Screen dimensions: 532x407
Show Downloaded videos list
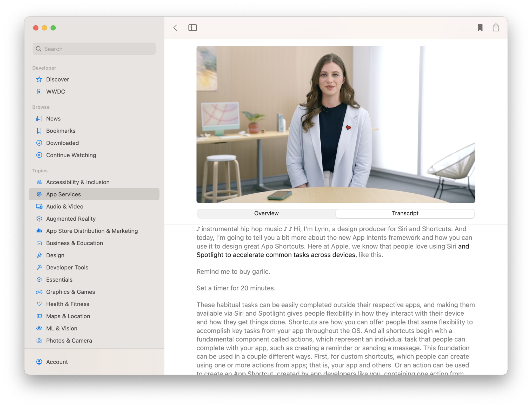click(62, 143)
